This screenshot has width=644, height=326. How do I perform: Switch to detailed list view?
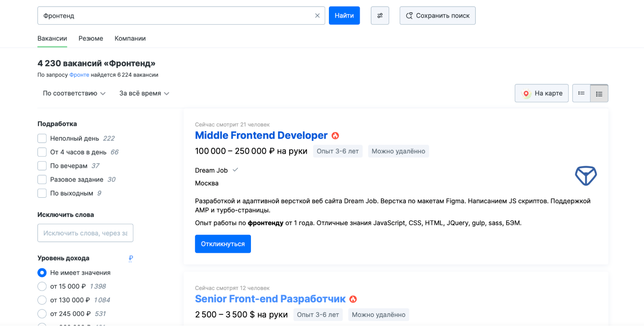pyautogui.click(x=599, y=93)
